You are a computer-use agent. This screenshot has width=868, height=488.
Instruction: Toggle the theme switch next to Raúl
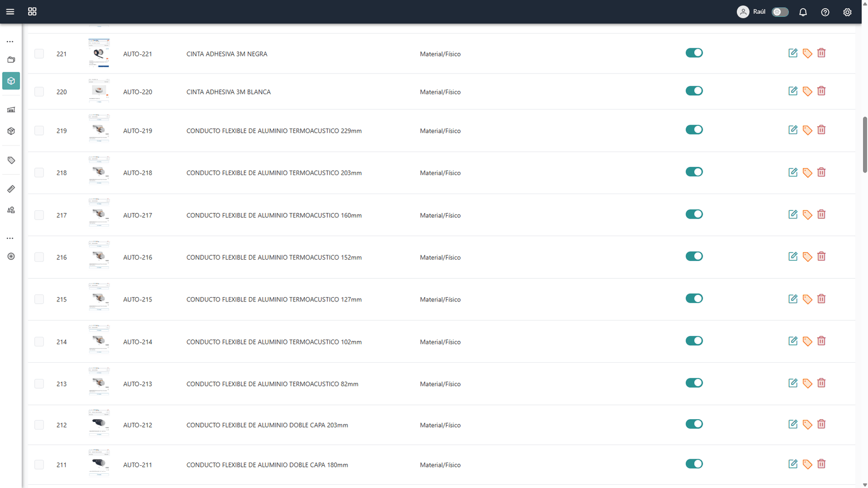click(x=780, y=12)
